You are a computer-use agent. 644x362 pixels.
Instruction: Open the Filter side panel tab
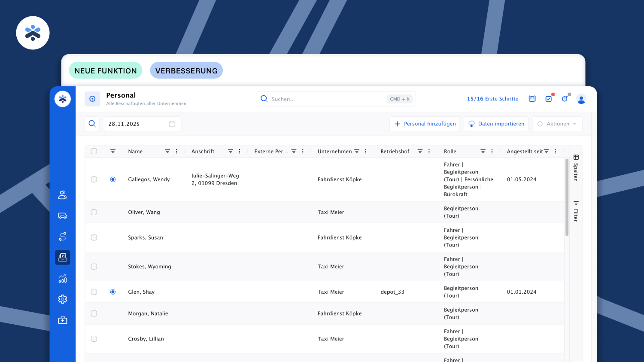tap(576, 211)
